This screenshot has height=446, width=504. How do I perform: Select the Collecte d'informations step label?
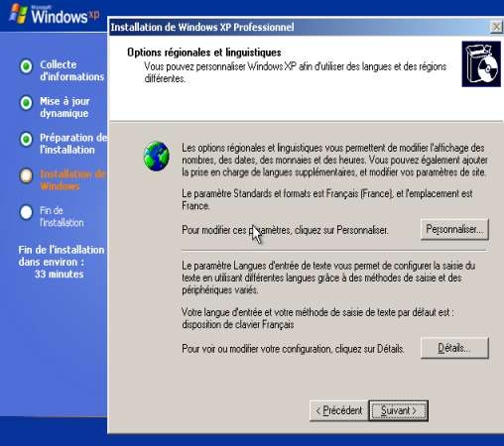point(72,70)
